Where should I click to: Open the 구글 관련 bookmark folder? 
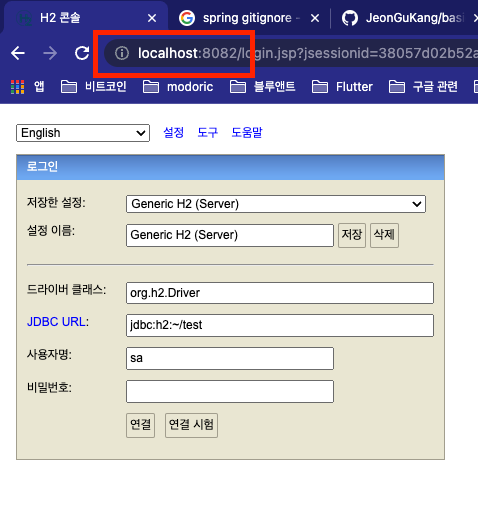(x=423, y=87)
